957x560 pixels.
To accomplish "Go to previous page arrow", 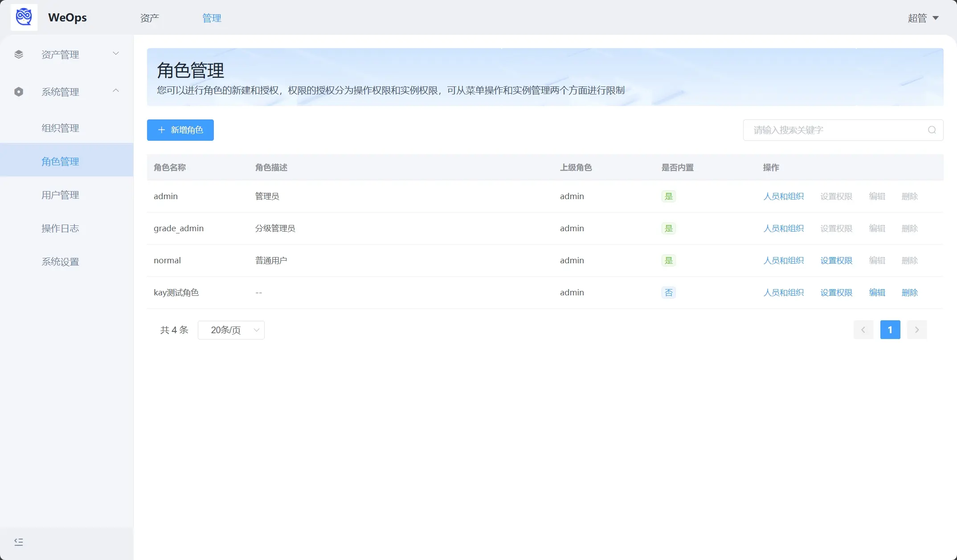I will (x=863, y=330).
